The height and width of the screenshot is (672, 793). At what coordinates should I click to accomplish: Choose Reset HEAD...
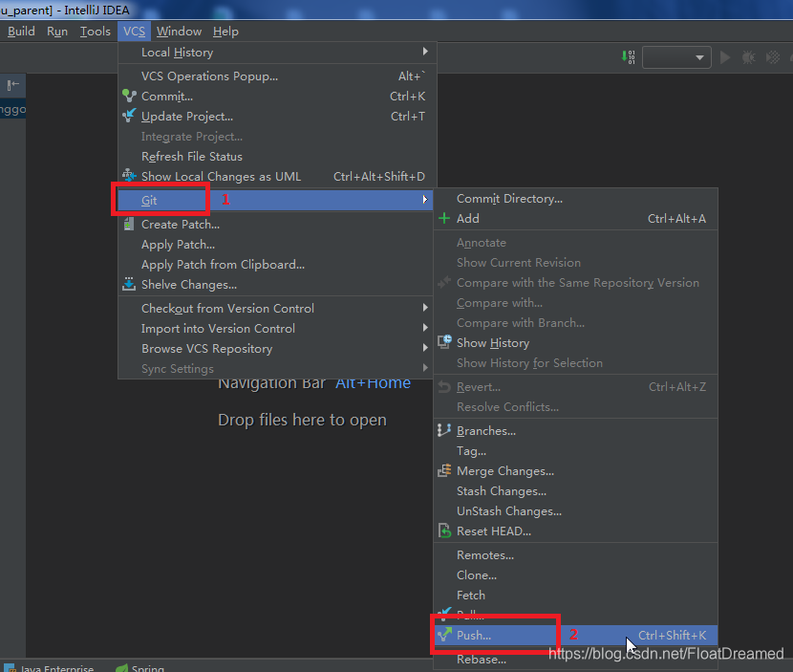point(575,531)
